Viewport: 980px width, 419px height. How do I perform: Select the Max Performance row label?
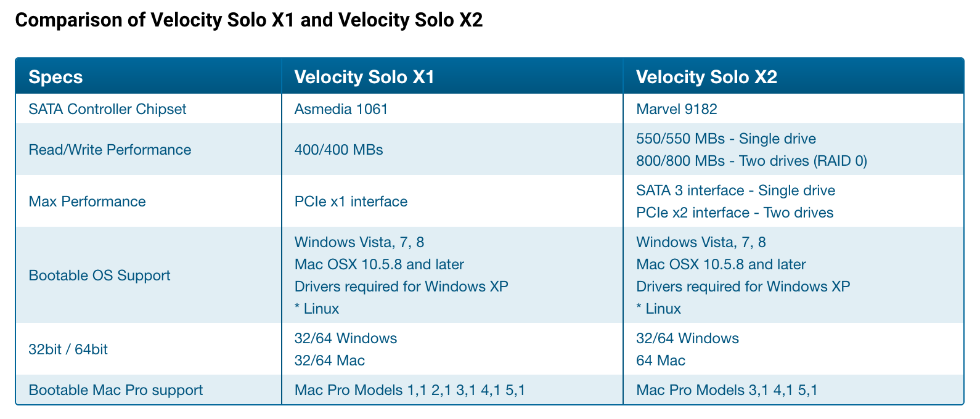point(87,201)
